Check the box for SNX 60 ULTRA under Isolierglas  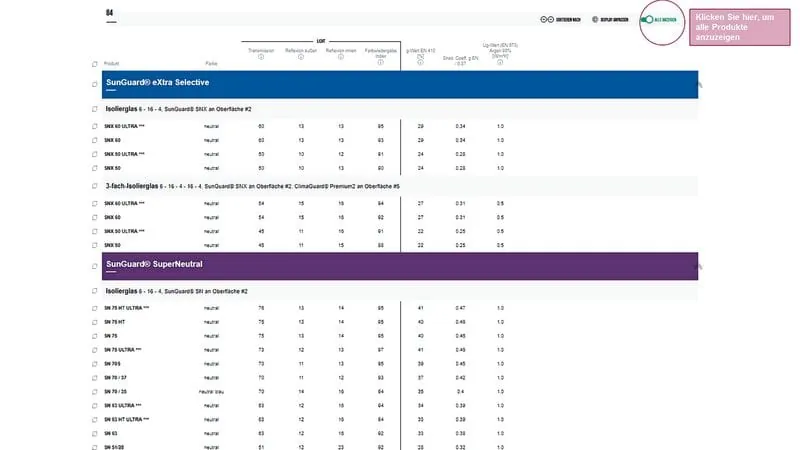tap(93, 127)
